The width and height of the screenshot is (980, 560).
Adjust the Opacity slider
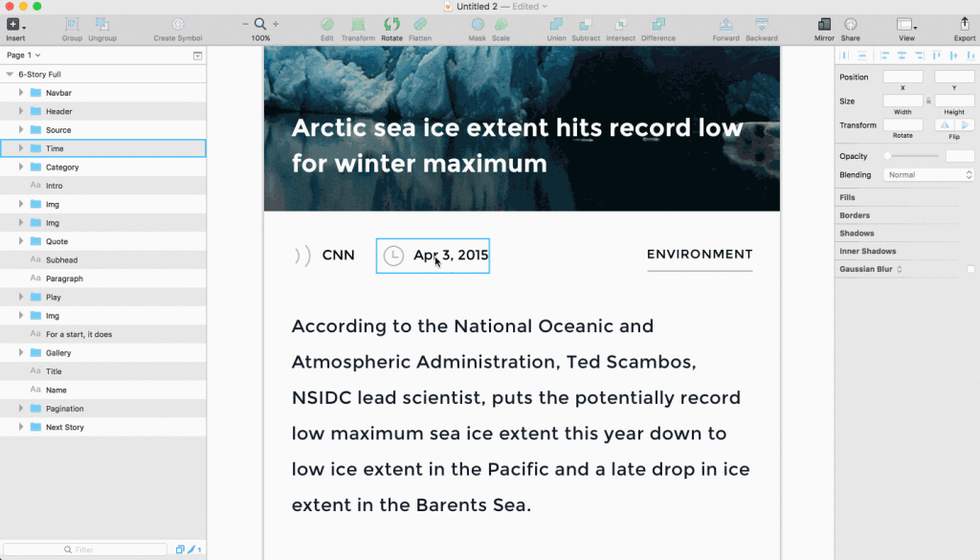coord(912,156)
